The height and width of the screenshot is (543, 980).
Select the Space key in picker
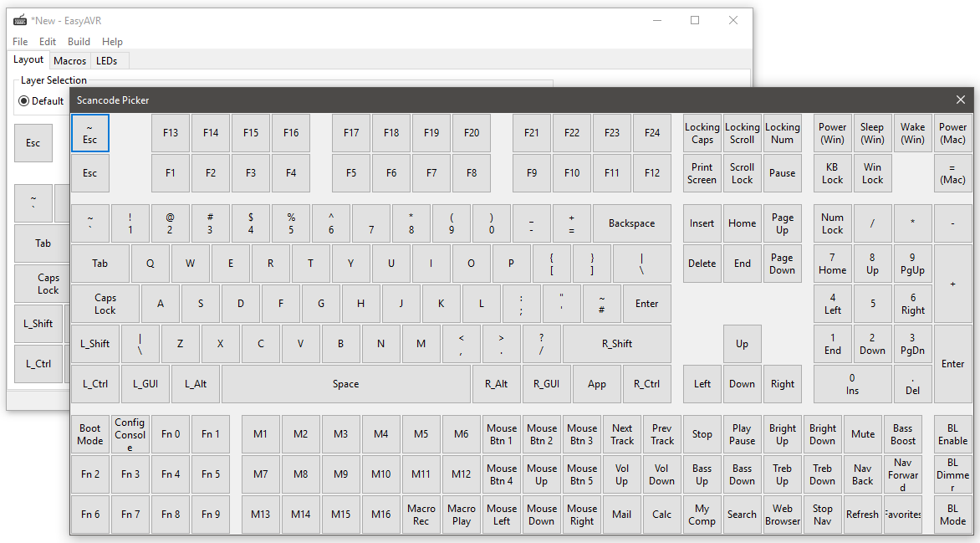click(x=345, y=384)
